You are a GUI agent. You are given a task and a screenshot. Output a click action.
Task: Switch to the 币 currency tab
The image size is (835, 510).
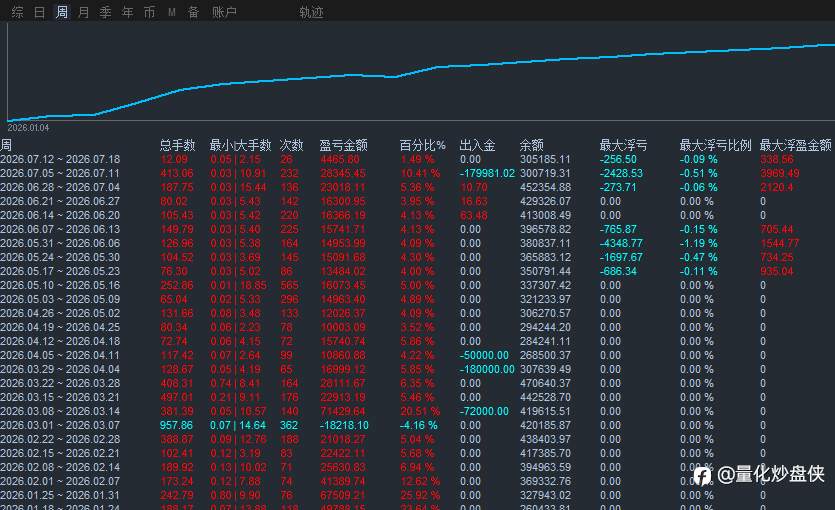(x=150, y=12)
